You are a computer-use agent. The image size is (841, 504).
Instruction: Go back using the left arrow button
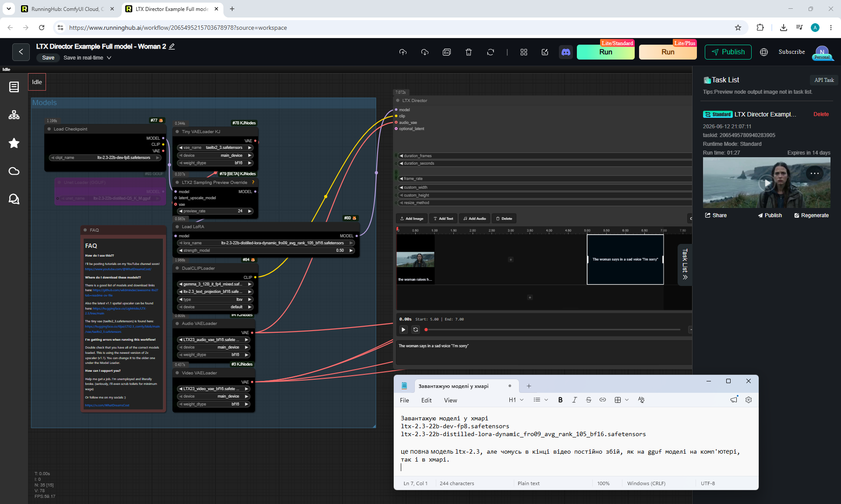21,52
